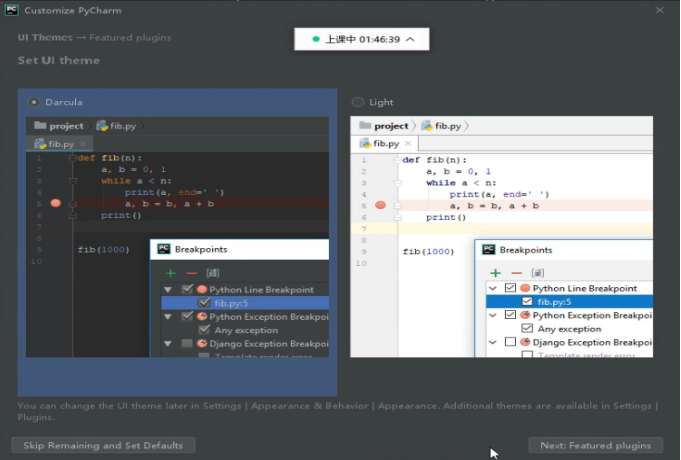Collapse the Python Line Breakpoint chevron in the Light preview
Viewport: 681px width, 460px height.
coord(493,288)
